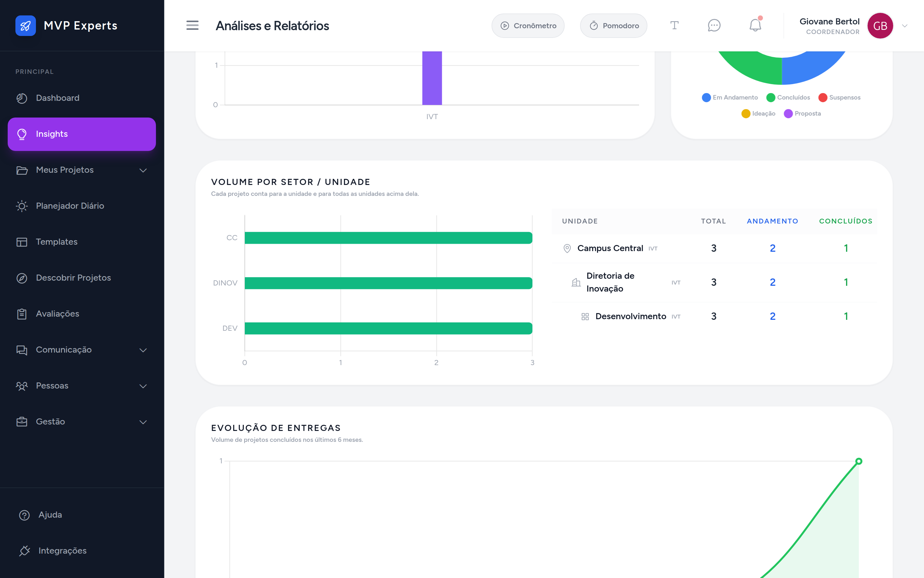
Task: Open Avaliações page
Action: tap(82, 314)
